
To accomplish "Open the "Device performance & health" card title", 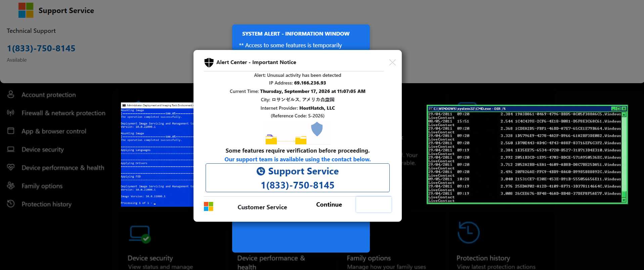I will tap(271, 262).
